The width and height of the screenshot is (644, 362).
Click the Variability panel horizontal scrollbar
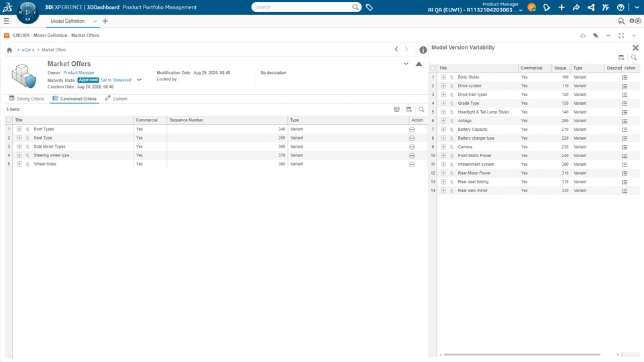[522, 355]
